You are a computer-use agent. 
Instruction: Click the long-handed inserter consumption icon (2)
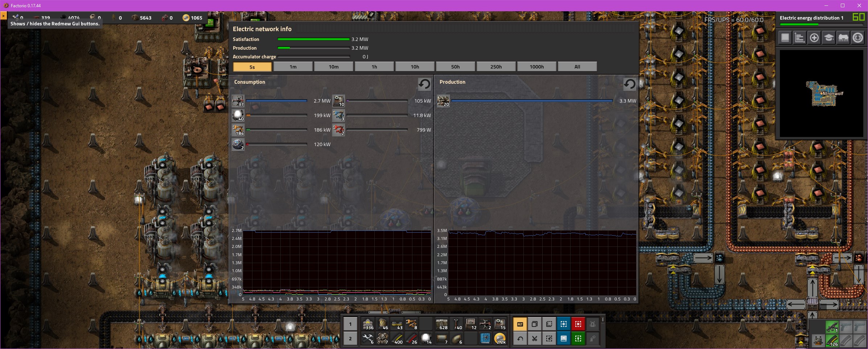(339, 130)
